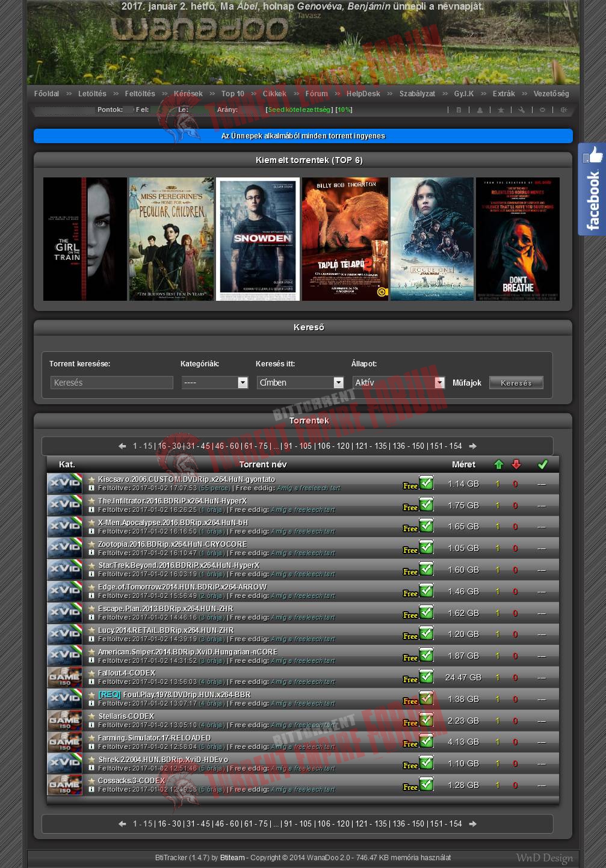Click the Torrent név column header

(x=263, y=464)
